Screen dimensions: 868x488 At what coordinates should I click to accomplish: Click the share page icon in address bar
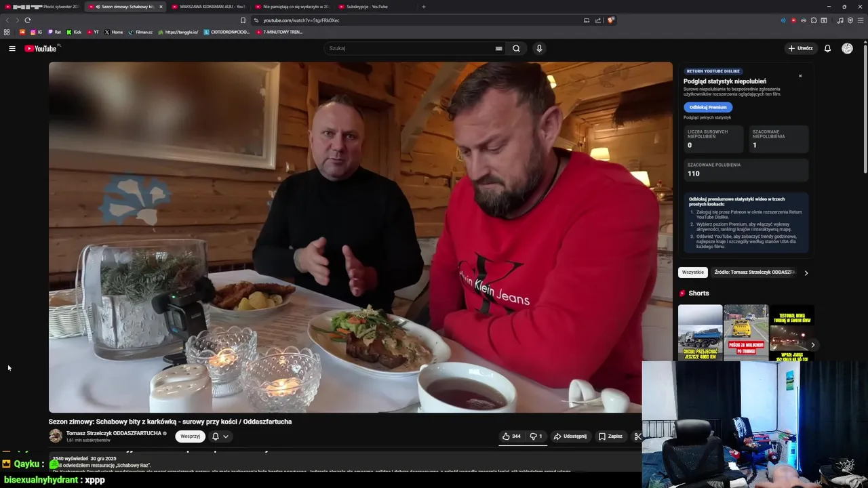(x=598, y=20)
